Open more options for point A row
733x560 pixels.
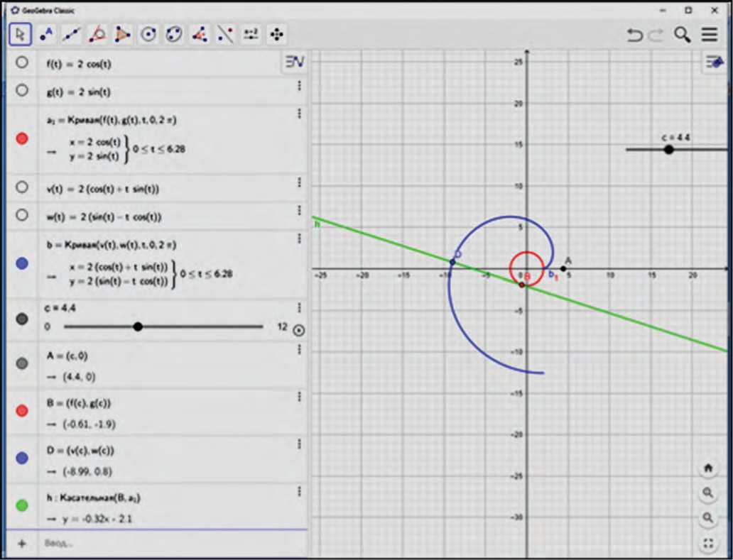299,350
